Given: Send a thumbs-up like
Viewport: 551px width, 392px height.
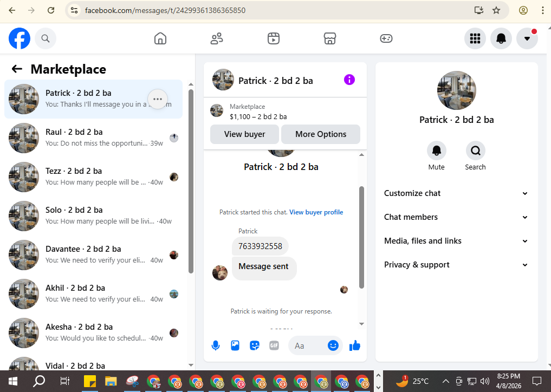Looking at the screenshot, I should (x=355, y=345).
